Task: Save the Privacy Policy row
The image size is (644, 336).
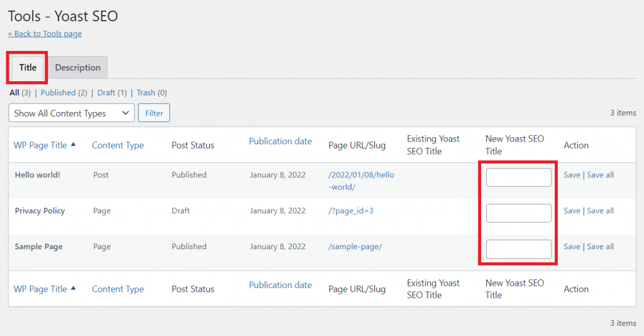Action: 572,211
